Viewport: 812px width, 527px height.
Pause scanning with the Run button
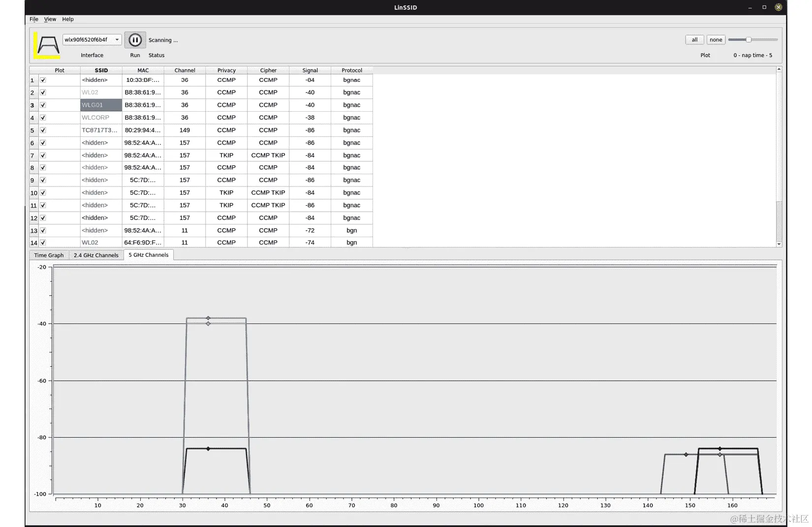[135, 40]
